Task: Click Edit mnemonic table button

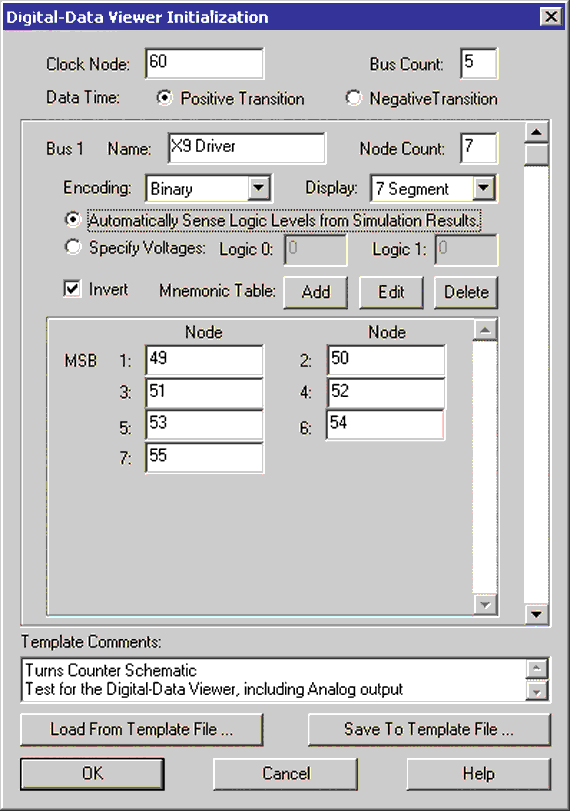Action: point(391,292)
